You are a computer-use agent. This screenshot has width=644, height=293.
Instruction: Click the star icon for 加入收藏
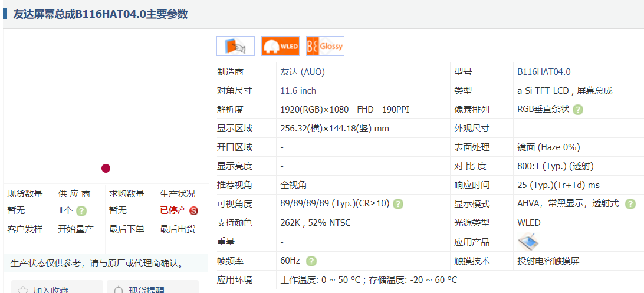click(23, 289)
